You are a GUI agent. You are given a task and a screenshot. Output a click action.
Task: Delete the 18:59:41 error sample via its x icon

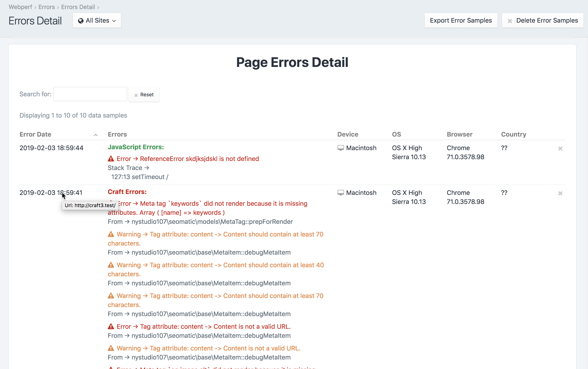point(560,193)
